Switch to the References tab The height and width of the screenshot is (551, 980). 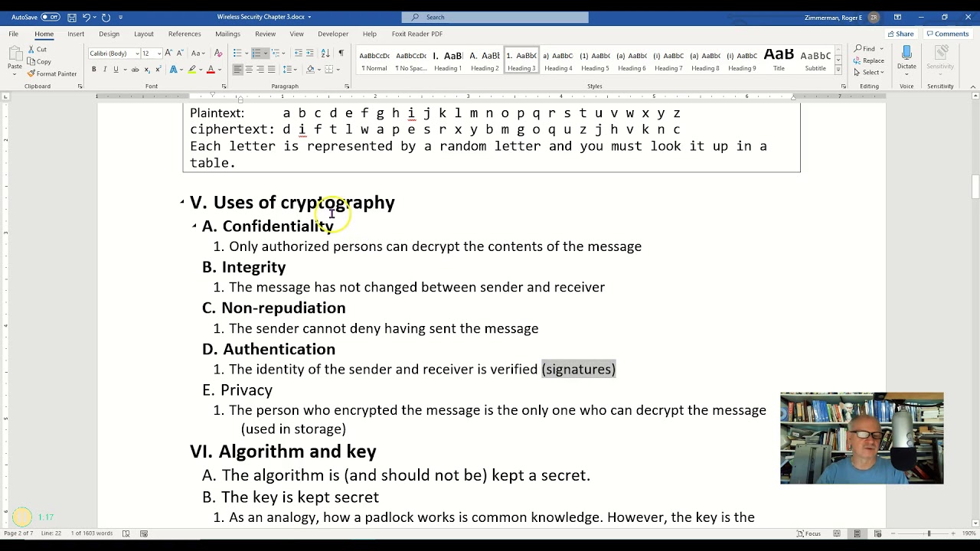pyautogui.click(x=185, y=34)
